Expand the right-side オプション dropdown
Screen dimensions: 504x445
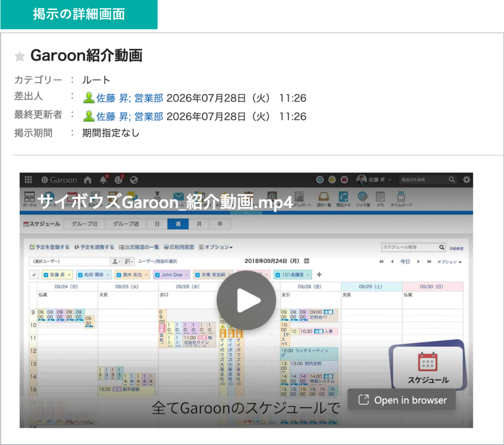click(x=449, y=262)
